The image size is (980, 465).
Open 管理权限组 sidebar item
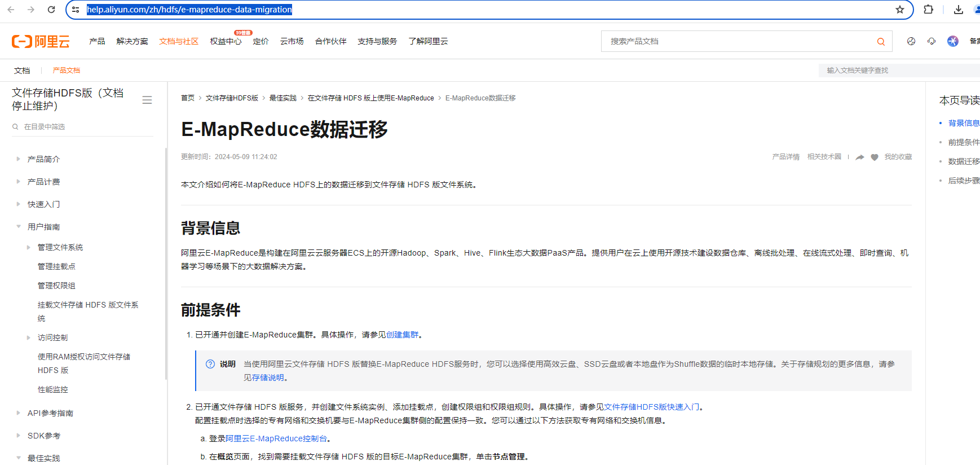click(x=56, y=286)
